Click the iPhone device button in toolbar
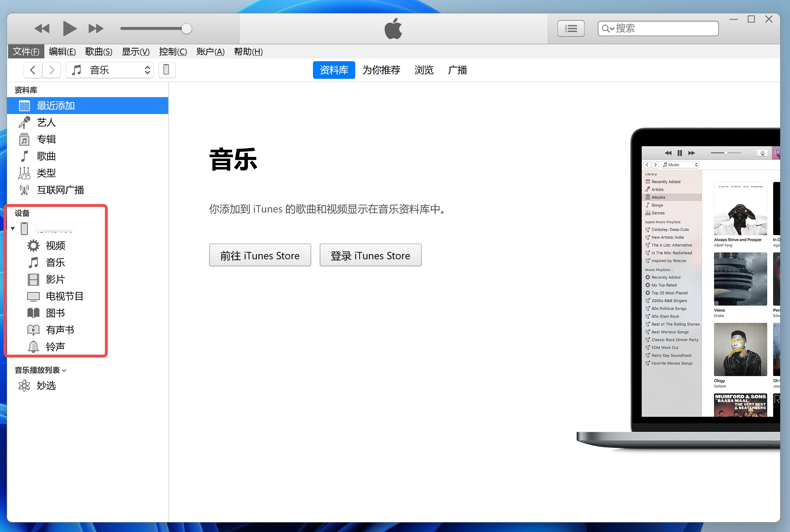This screenshot has width=790, height=532. (x=167, y=70)
